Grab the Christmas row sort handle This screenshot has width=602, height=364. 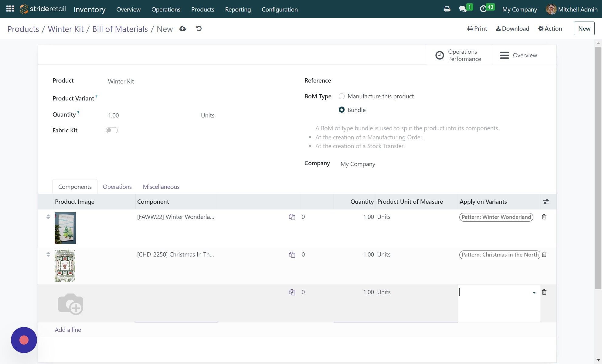(x=48, y=254)
